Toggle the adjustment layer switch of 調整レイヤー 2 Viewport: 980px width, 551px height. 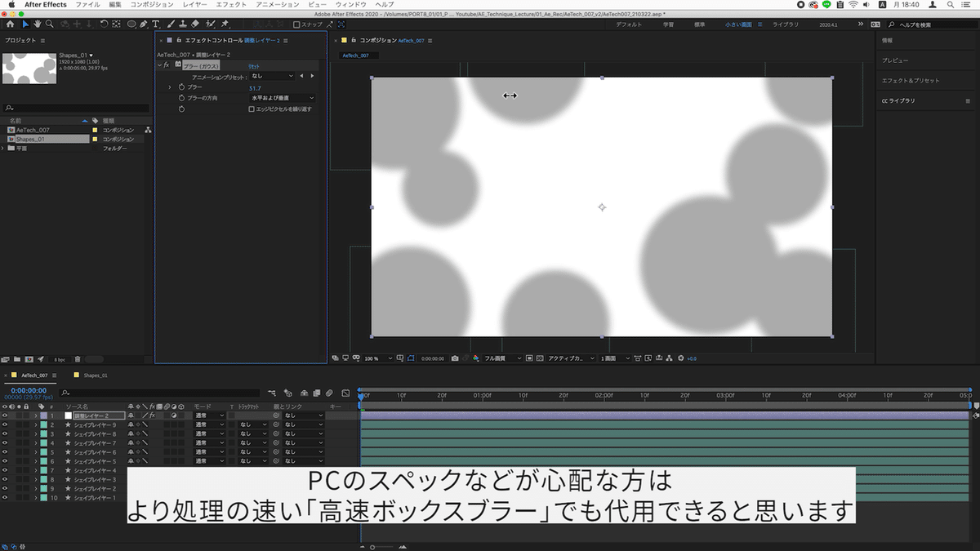coord(176,415)
